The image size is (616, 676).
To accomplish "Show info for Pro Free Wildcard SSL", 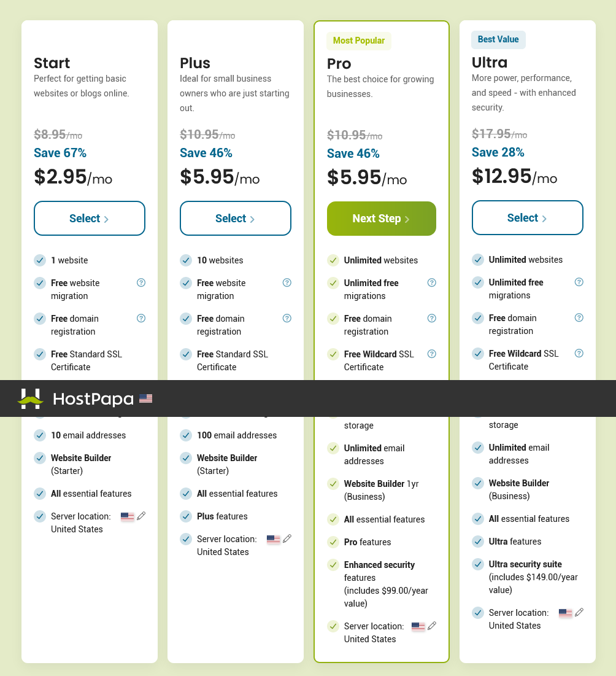I will pos(432,354).
